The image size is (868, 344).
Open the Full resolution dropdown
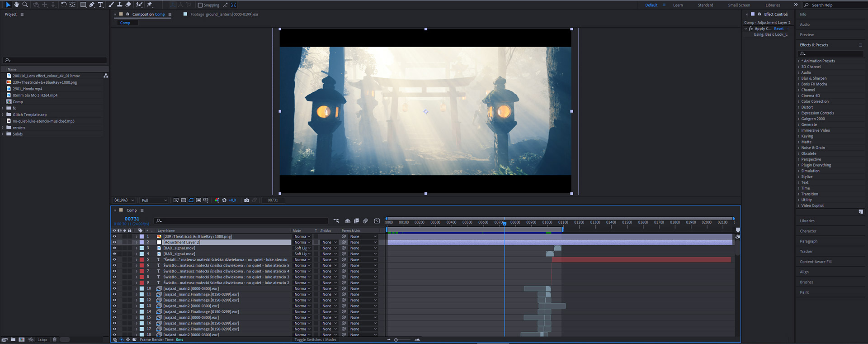pyautogui.click(x=154, y=200)
